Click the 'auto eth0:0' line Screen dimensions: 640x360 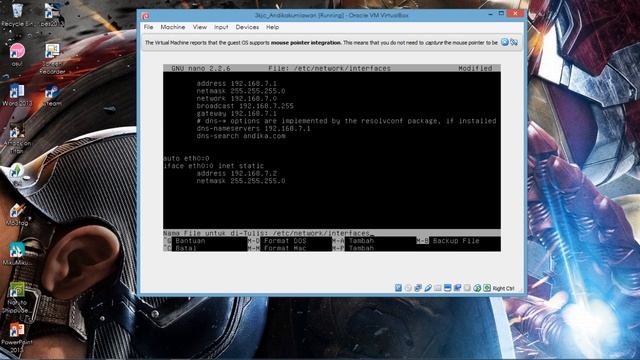(187, 158)
